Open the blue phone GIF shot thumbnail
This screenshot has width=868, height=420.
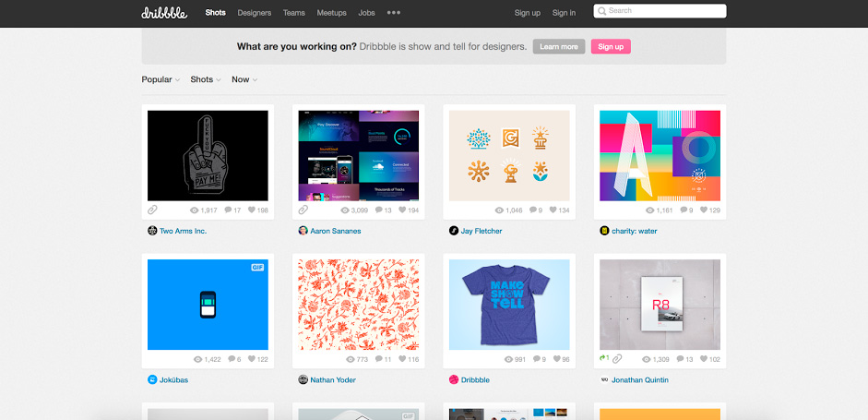tap(208, 305)
